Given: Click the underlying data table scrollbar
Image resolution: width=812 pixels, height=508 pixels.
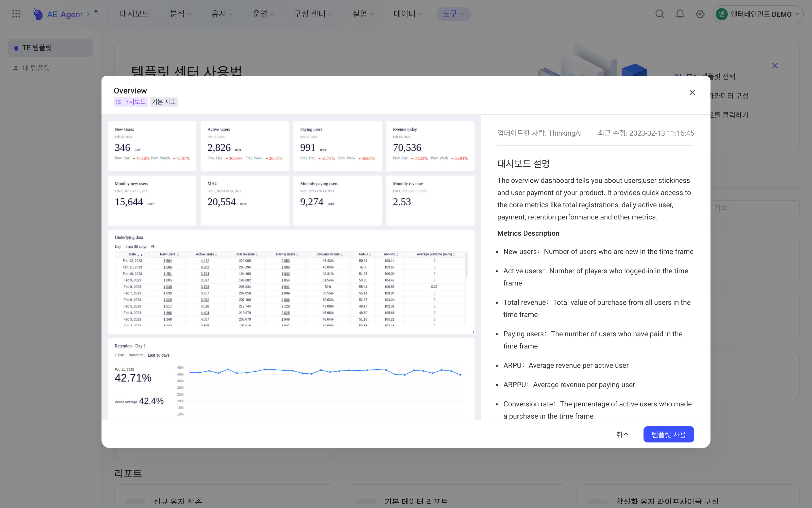Looking at the screenshot, I should [466, 264].
